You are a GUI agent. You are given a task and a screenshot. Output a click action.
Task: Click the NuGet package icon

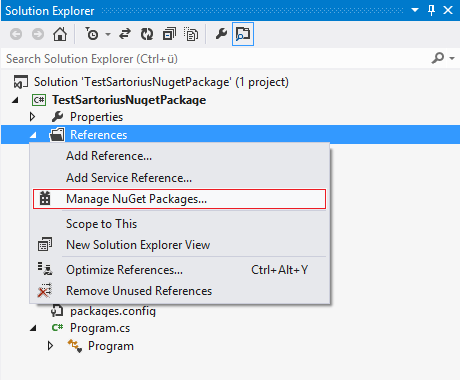45,198
